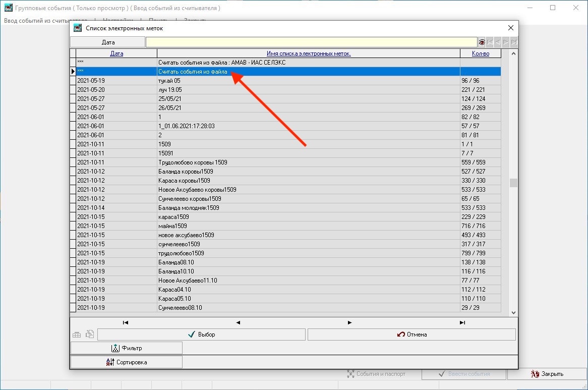Click the grid table icon left of Выбор
This screenshot has width=588, height=390.
77,335
